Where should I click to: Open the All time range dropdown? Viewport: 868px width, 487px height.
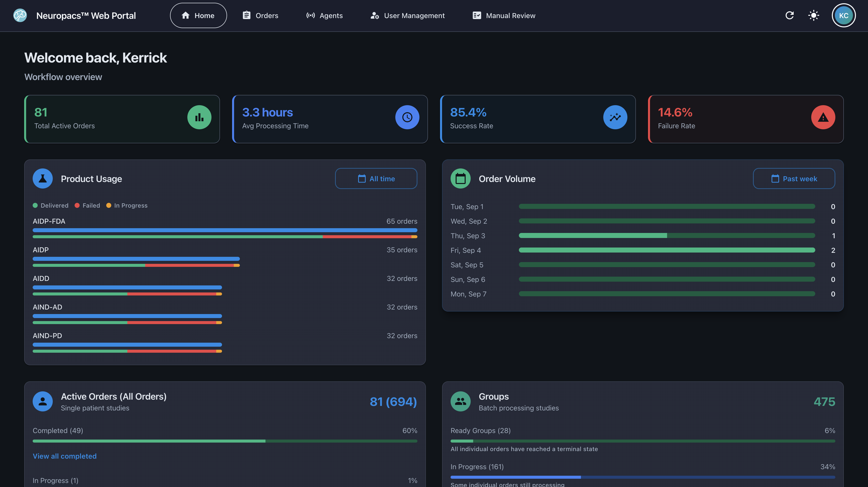pos(376,178)
